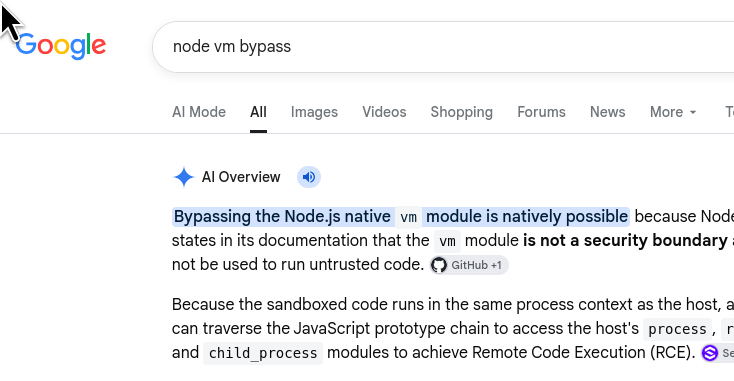Click the highlighted 'Bypassing the Node.js native' text
The image size is (734, 381).
coord(282,217)
